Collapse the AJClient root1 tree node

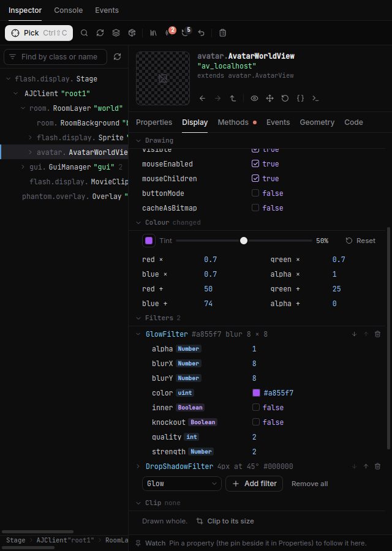16,94
